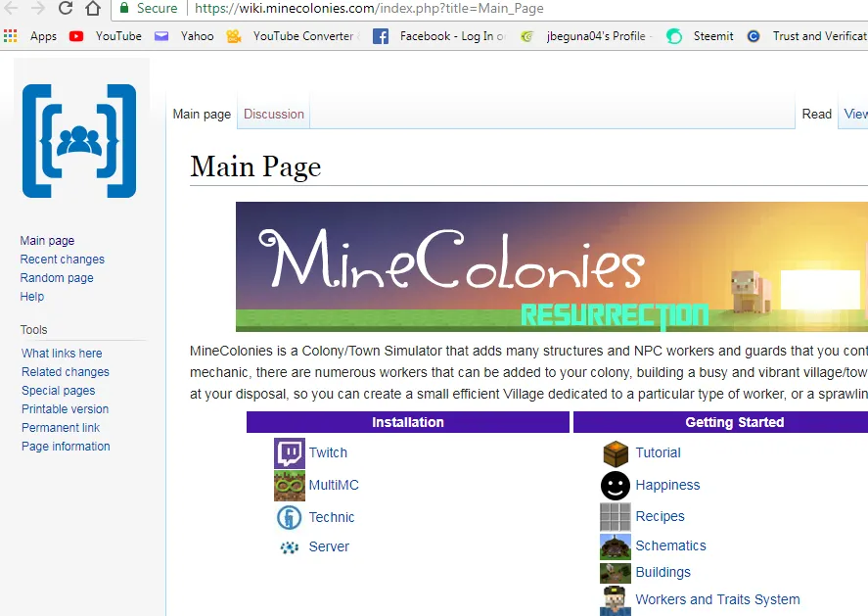The width and height of the screenshot is (868, 616).
Task: Open Printable version link
Action: pyautogui.click(x=65, y=408)
